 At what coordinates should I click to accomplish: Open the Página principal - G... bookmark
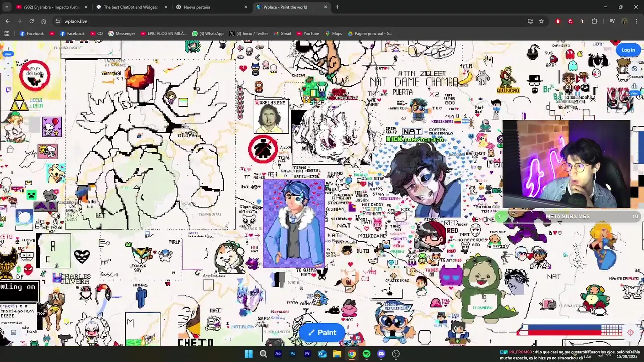pyautogui.click(x=370, y=34)
